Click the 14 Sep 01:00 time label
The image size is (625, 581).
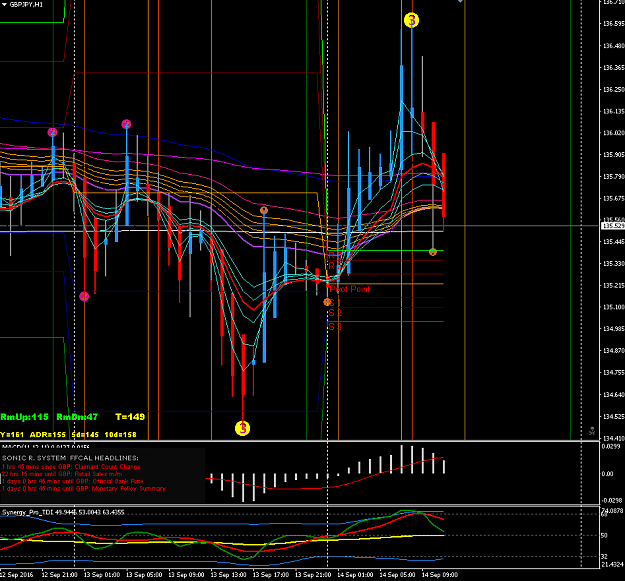click(355, 575)
